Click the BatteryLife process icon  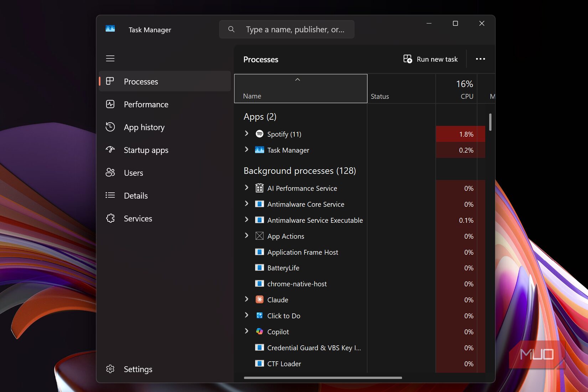pyautogui.click(x=259, y=268)
